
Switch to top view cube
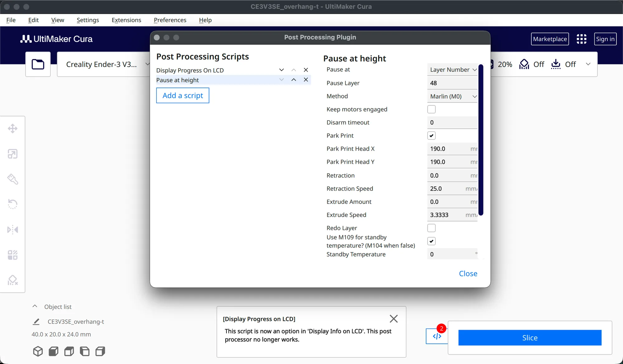pyautogui.click(x=69, y=351)
